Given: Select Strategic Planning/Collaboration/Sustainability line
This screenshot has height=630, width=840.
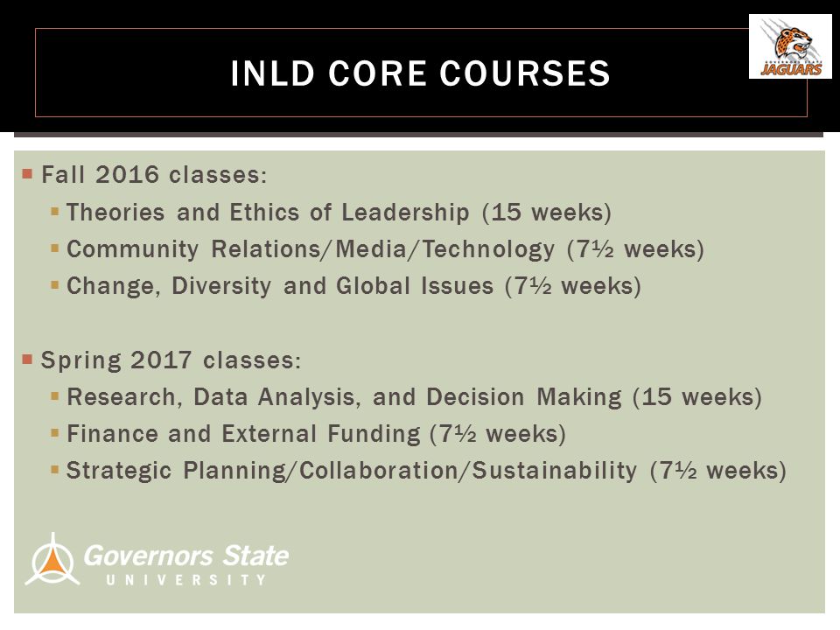Looking at the screenshot, I should [x=426, y=471].
